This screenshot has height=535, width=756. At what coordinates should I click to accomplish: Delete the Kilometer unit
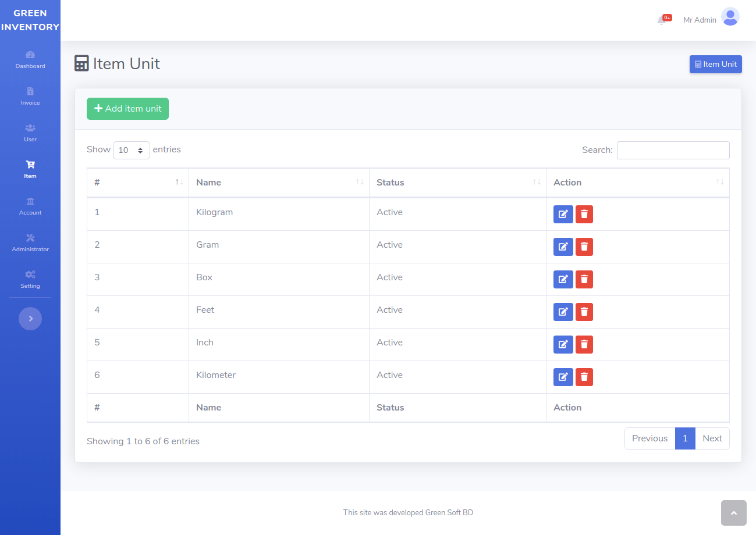tap(584, 377)
